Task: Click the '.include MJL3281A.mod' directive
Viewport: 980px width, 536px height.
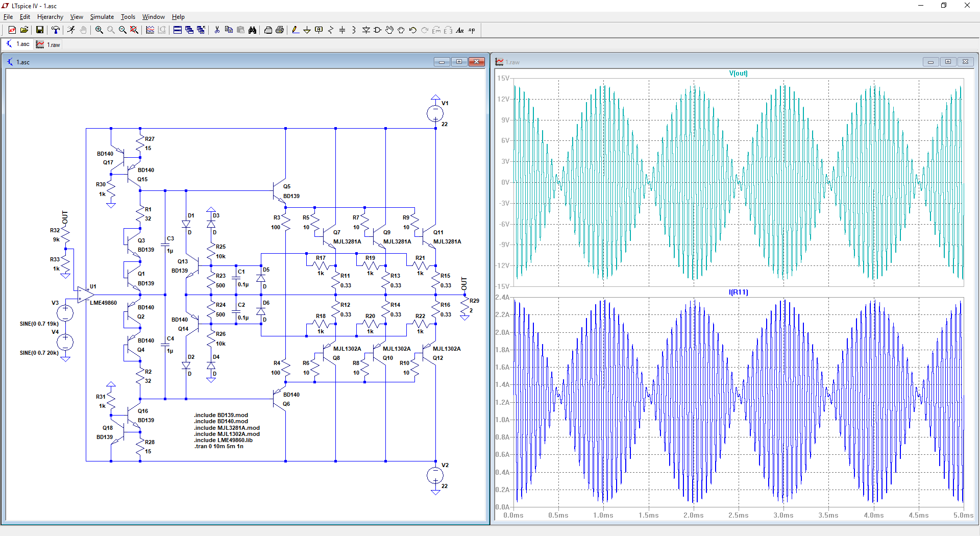Action: pos(227,428)
